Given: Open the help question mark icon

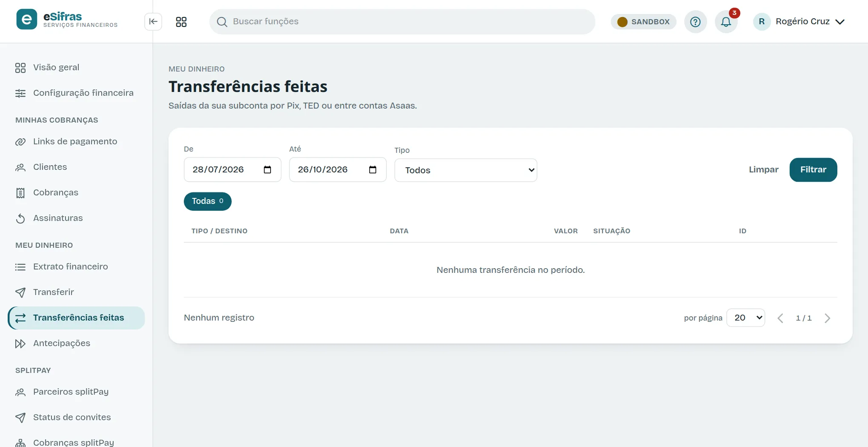Looking at the screenshot, I should pyautogui.click(x=695, y=22).
